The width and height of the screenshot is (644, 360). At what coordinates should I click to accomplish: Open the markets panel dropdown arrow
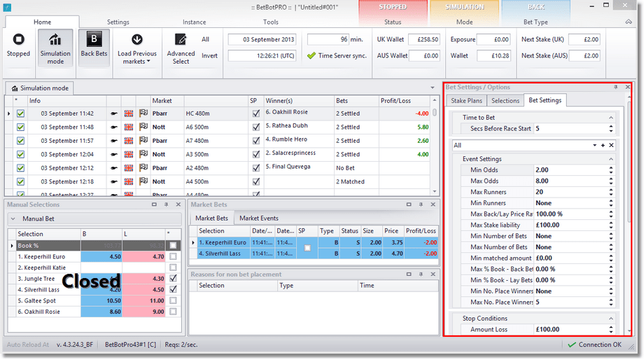coord(433,88)
